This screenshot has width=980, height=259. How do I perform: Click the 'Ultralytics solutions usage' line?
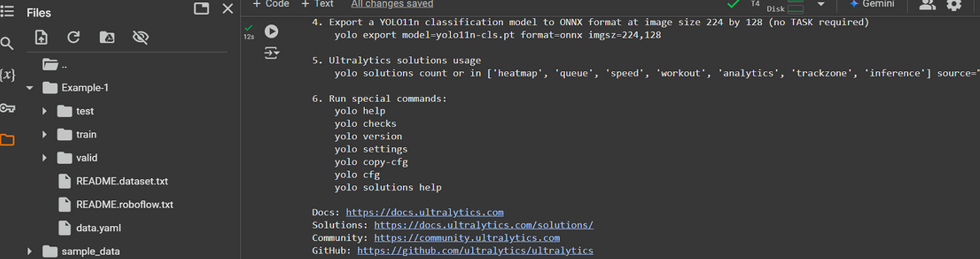click(397, 60)
